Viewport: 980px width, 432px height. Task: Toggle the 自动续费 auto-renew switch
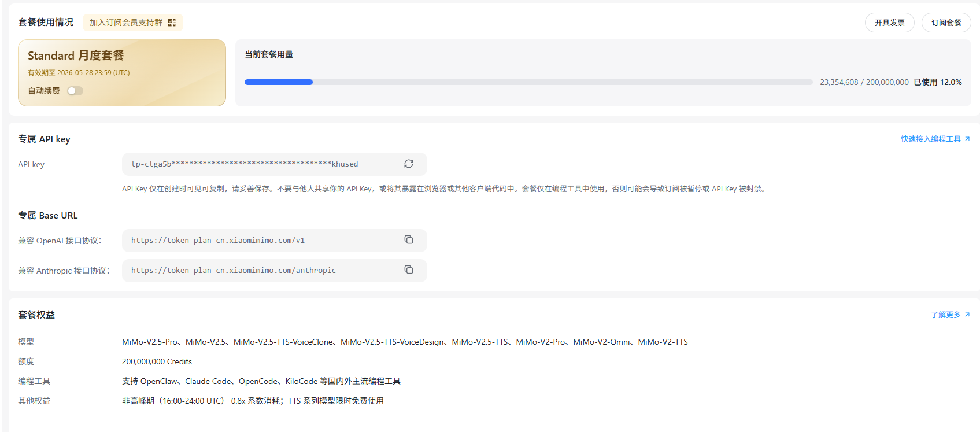click(75, 91)
